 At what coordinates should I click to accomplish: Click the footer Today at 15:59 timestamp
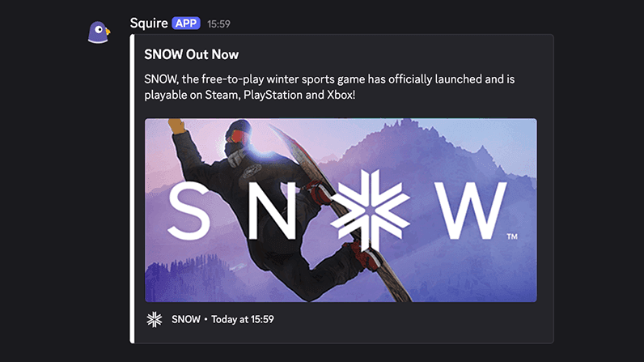pos(243,319)
